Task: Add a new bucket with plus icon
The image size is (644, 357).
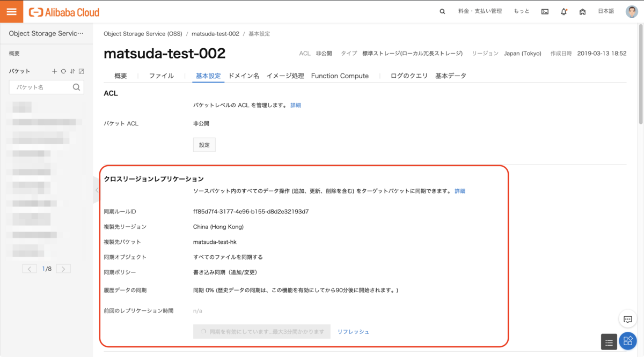Action: (54, 71)
